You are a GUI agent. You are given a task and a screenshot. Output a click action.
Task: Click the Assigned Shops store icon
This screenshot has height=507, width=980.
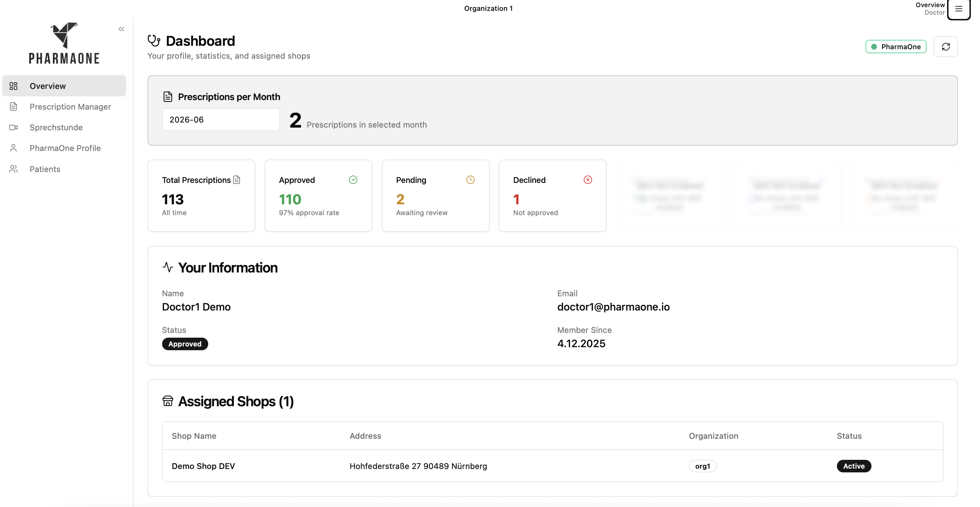pos(168,401)
